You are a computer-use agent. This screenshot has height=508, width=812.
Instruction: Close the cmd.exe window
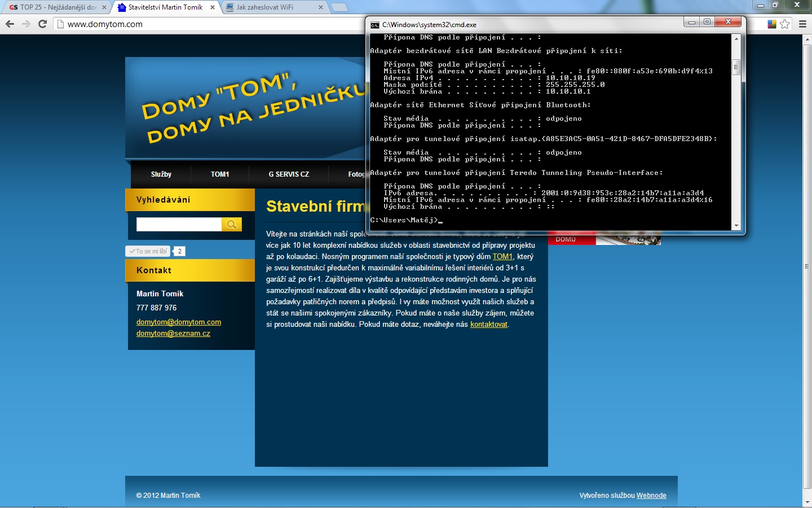click(x=728, y=21)
